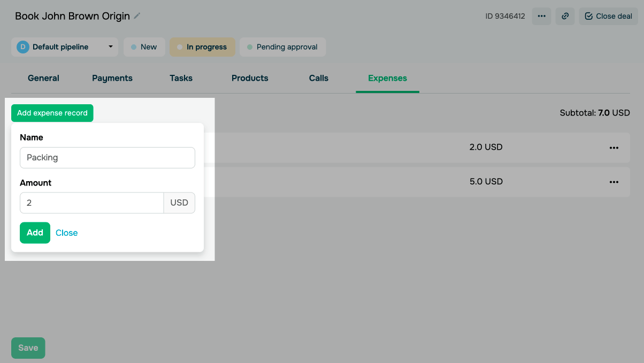Open the three-dot deal options menu
This screenshot has height=363, width=644.
(541, 16)
